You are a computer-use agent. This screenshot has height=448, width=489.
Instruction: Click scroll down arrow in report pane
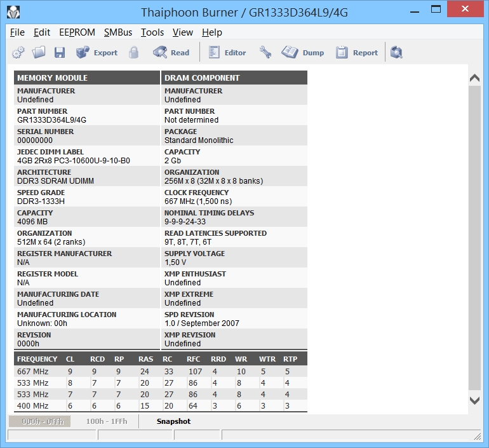(x=474, y=400)
